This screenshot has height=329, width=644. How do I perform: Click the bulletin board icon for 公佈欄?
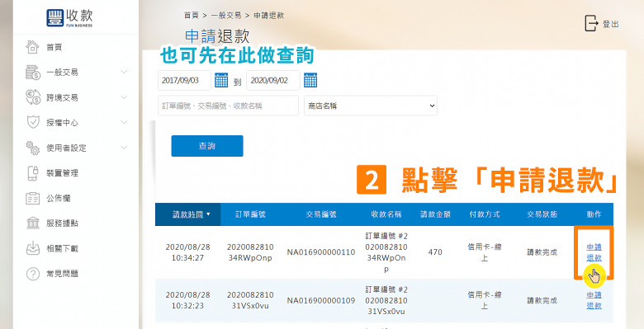tap(32, 198)
